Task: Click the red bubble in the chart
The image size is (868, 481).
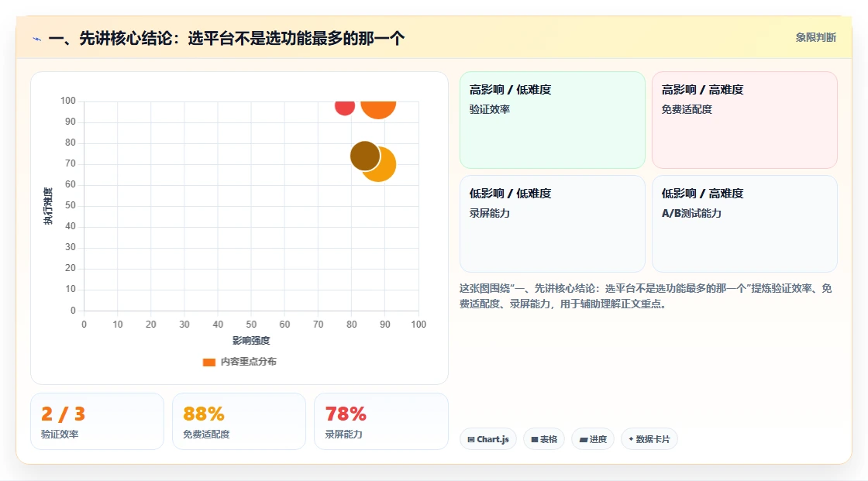Action: pyautogui.click(x=344, y=108)
